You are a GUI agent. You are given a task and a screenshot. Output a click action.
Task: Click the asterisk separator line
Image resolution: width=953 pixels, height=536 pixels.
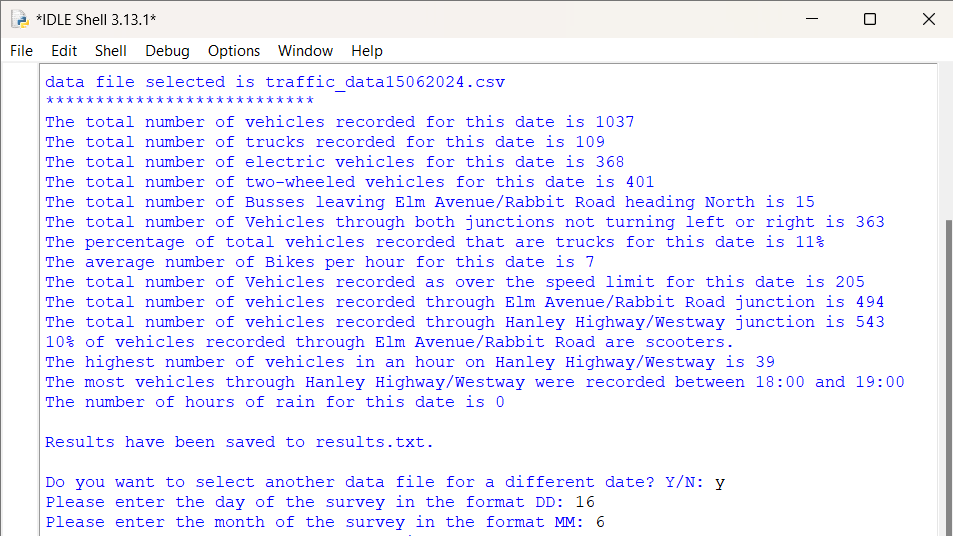[180, 101]
